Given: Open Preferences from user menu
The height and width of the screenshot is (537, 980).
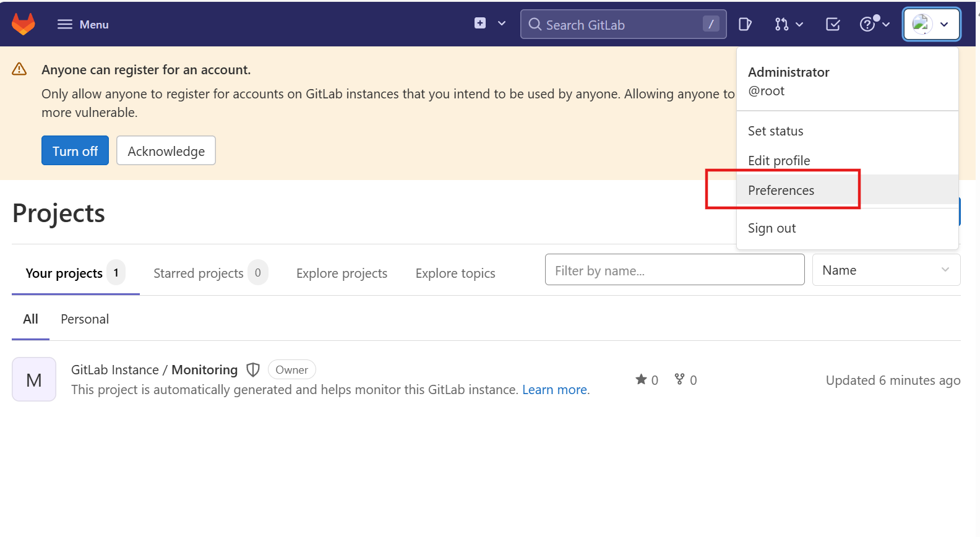Looking at the screenshot, I should (x=848, y=190).
